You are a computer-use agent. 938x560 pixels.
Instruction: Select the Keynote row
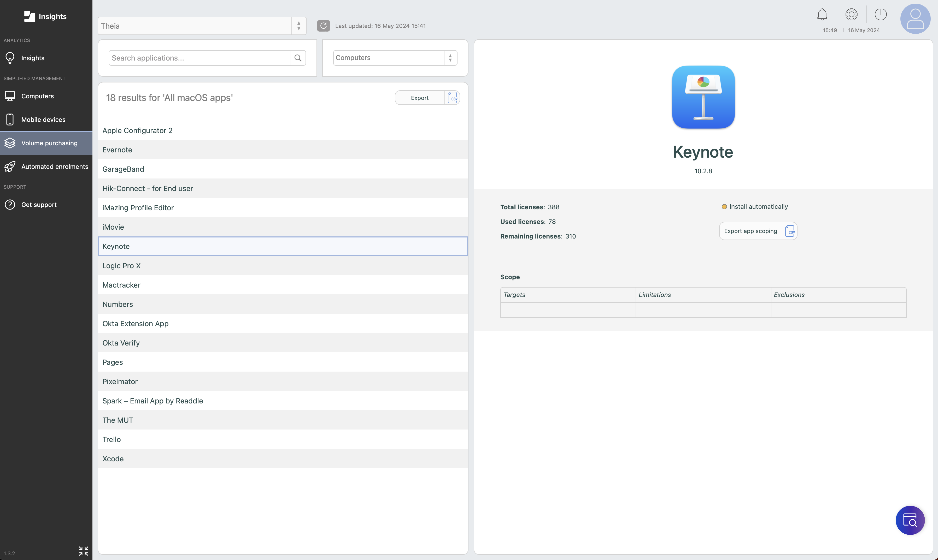click(283, 246)
